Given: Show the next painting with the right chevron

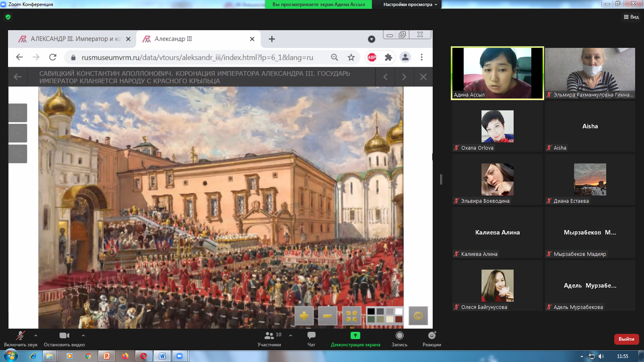Looking at the screenshot, I should point(404,77).
